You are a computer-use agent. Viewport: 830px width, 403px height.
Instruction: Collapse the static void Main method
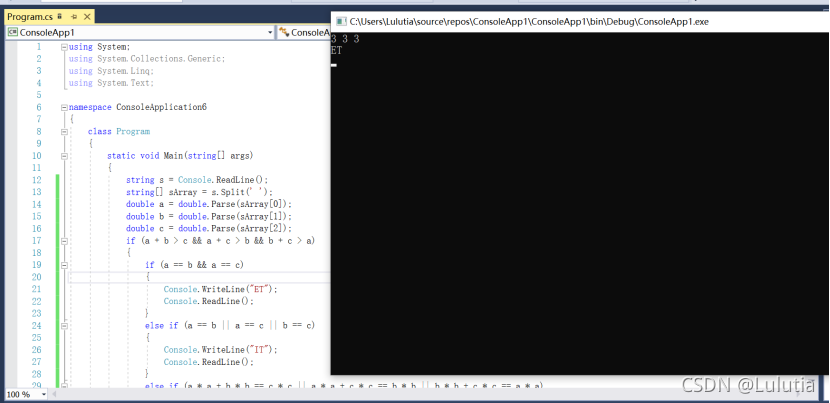pyautogui.click(x=64, y=156)
